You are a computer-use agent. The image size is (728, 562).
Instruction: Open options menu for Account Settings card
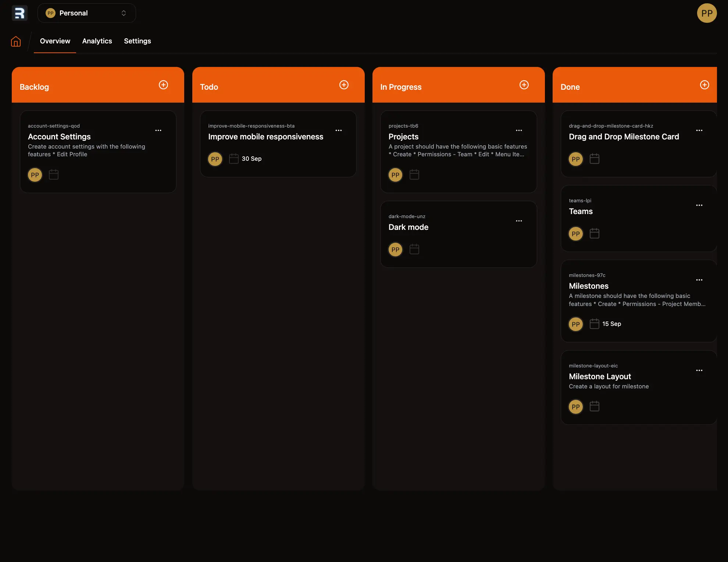click(x=158, y=131)
